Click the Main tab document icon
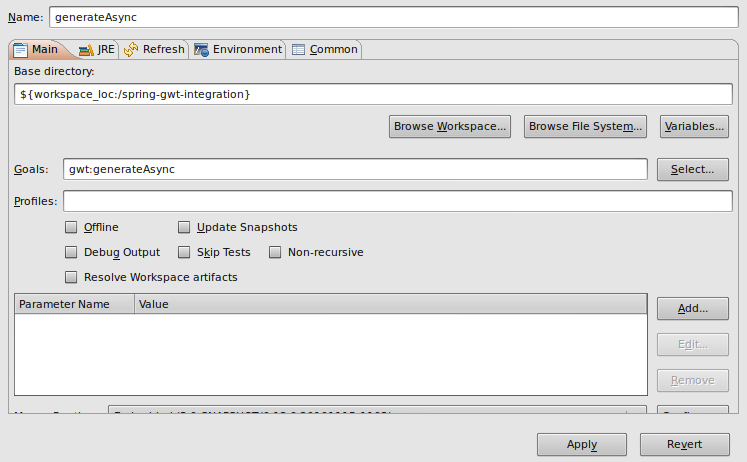The width and height of the screenshot is (747, 462). pyautogui.click(x=20, y=50)
